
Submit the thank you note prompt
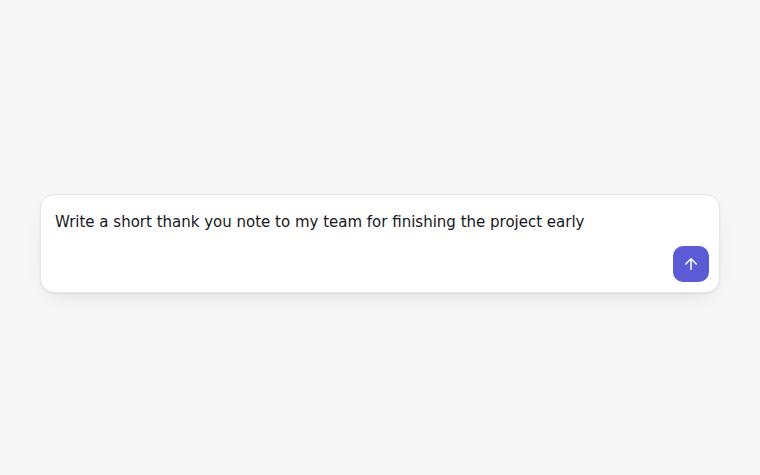pyautogui.click(x=691, y=264)
